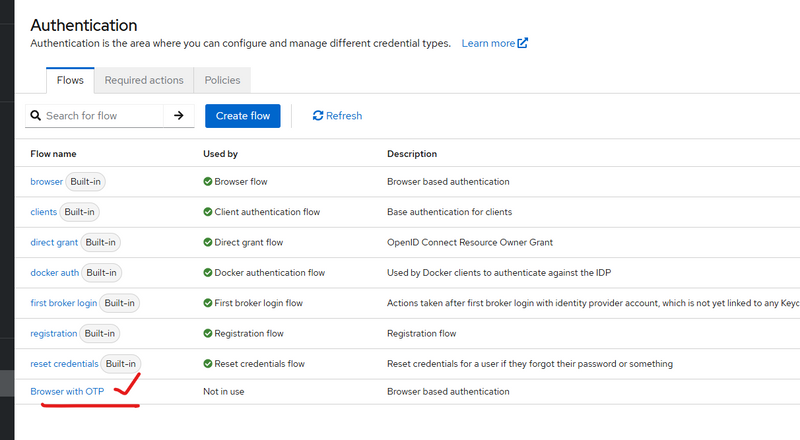Open the built-in browser flow
This screenshot has width=800, height=440.
click(x=46, y=182)
